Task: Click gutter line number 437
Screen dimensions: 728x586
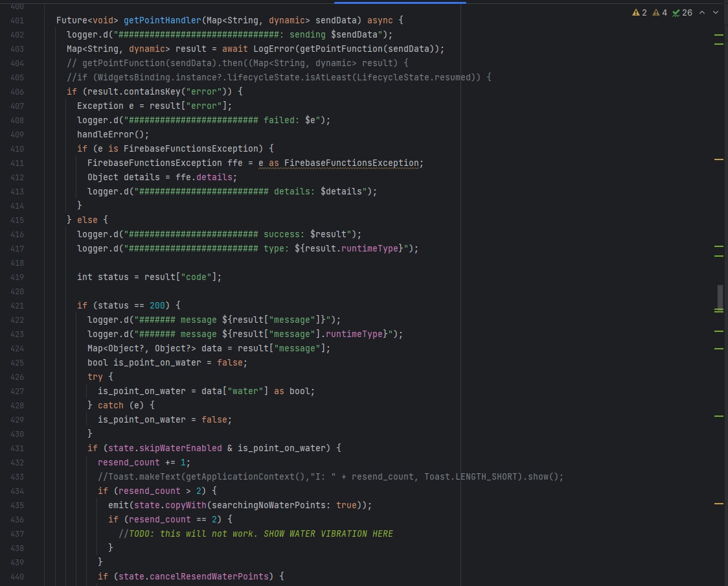Action: [17, 534]
